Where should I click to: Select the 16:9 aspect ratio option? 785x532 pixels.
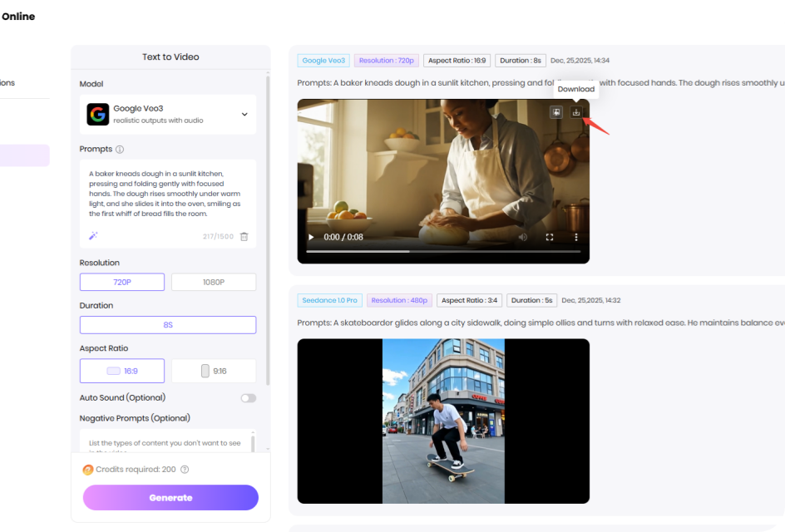pos(122,371)
